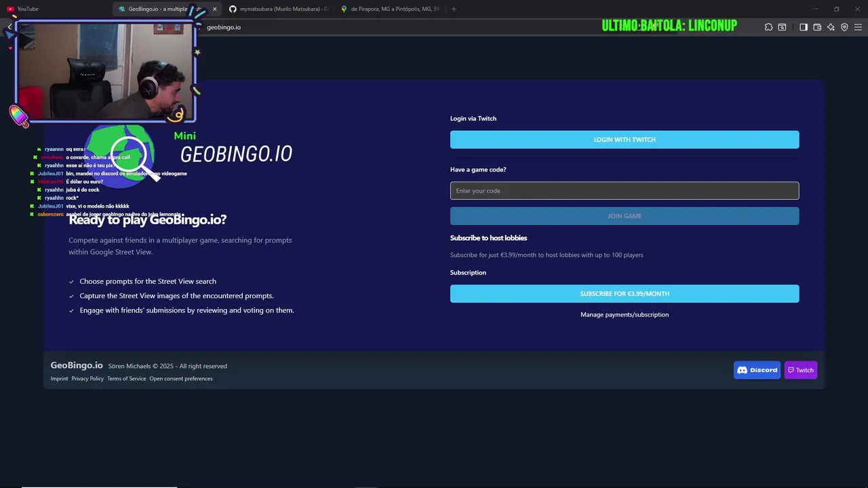Focus the Enter your code field
The image size is (868, 488).
(x=625, y=190)
